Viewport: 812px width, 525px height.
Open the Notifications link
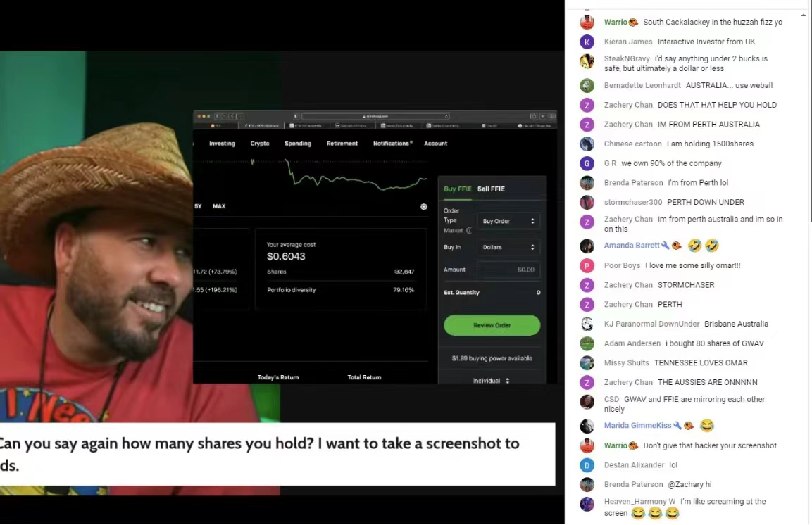[392, 144]
